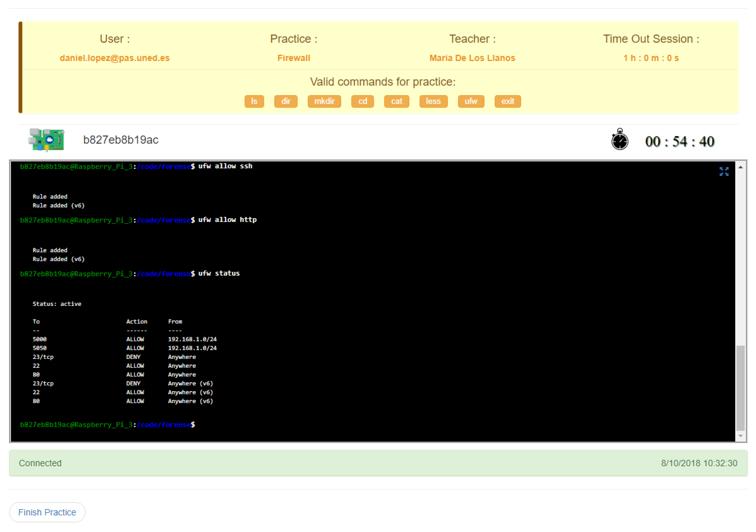Click the port 5000 ALLOW rule row

click(x=124, y=339)
